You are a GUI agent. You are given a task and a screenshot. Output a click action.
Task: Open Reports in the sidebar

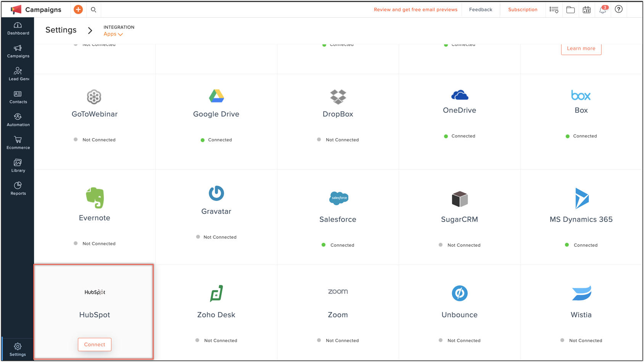click(x=18, y=189)
